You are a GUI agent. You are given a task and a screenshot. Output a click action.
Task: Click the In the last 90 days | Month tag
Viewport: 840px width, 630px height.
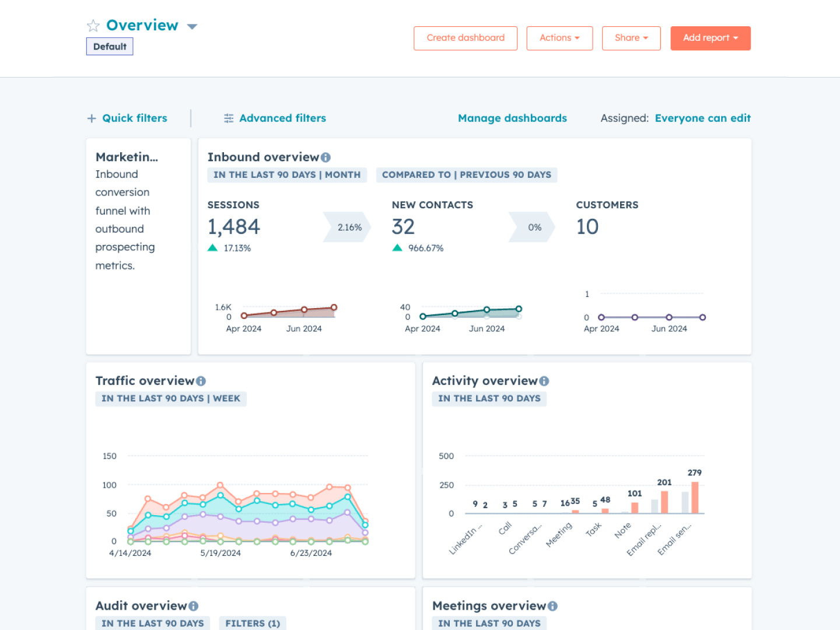(x=287, y=174)
